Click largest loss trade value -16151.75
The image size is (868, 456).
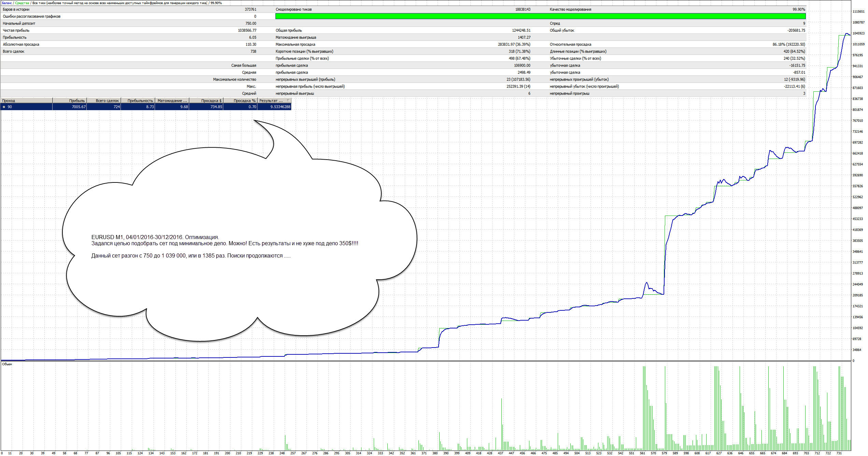tap(797, 65)
